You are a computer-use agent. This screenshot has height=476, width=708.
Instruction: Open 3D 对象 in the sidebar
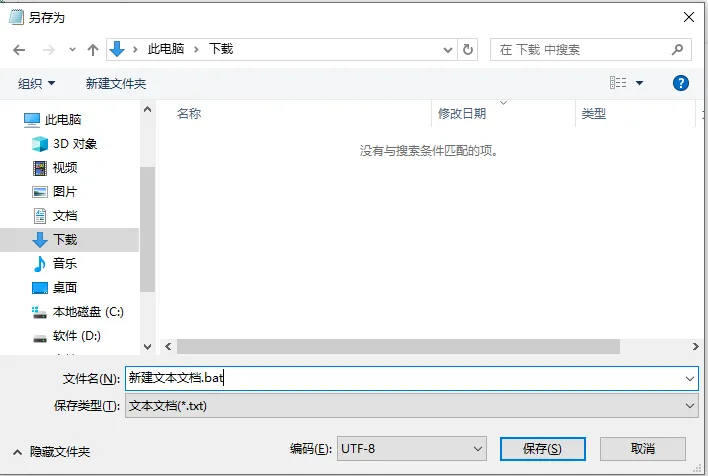tap(65, 144)
